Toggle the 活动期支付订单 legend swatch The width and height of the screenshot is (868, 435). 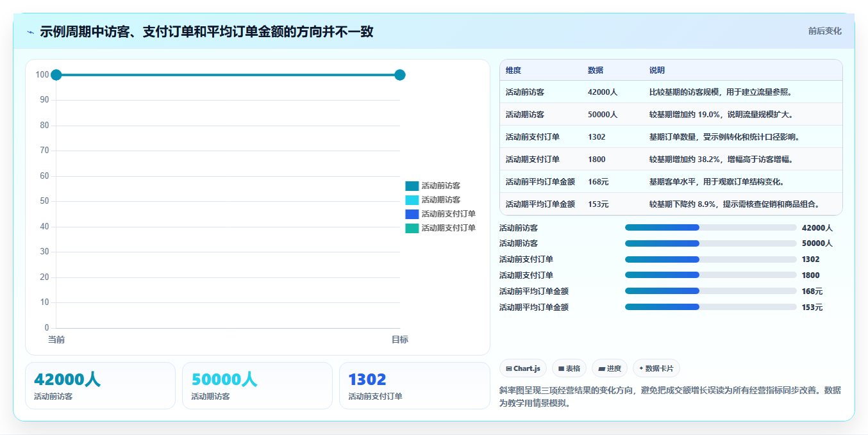tap(412, 228)
